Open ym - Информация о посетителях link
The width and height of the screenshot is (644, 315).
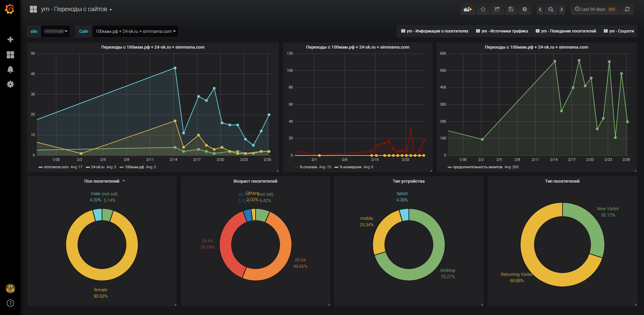pyautogui.click(x=435, y=31)
